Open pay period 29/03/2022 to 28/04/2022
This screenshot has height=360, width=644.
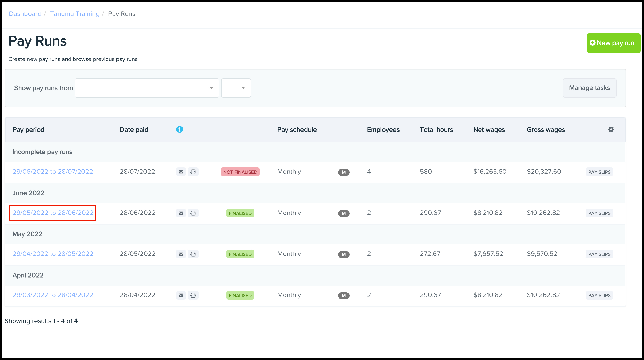pos(53,295)
